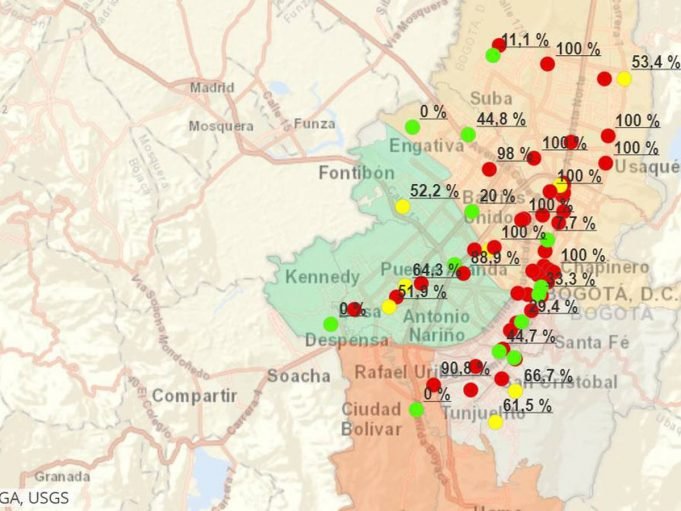Open the 53,4 % label near Usaquén
The height and width of the screenshot is (511, 681).
point(655,63)
